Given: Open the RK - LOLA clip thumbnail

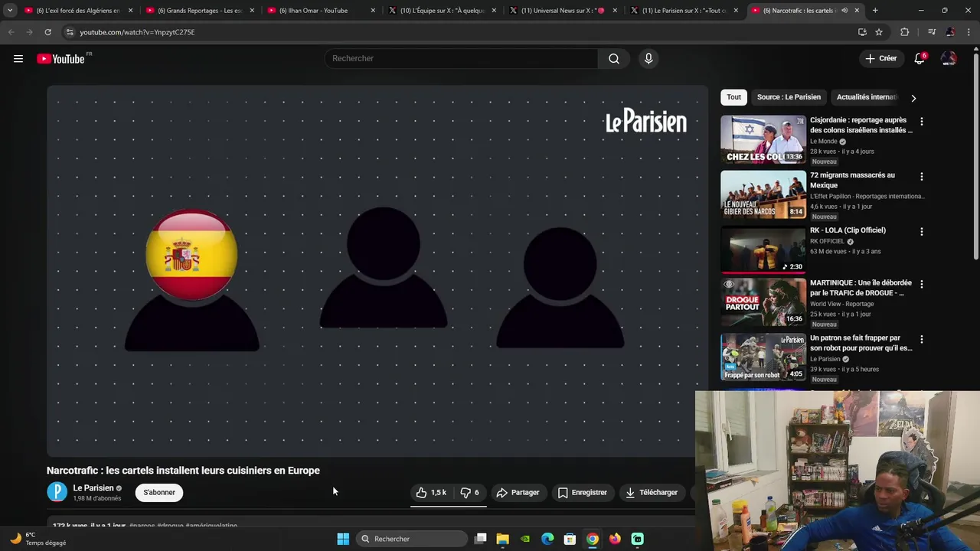Looking at the screenshot, I should (763, 250).
